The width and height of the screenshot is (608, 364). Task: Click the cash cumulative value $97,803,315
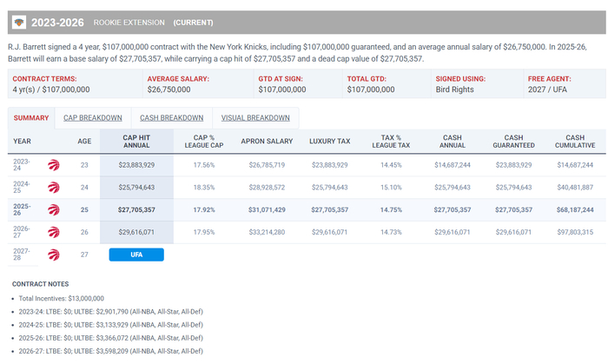click(x=575, y=232)
